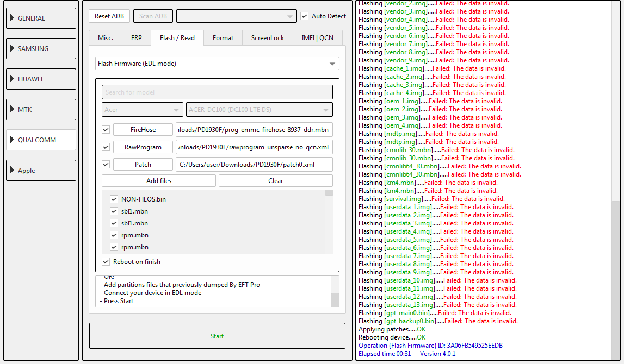
Task: Expand the Apple sidebar section
Action: click(x=41, y=171)
